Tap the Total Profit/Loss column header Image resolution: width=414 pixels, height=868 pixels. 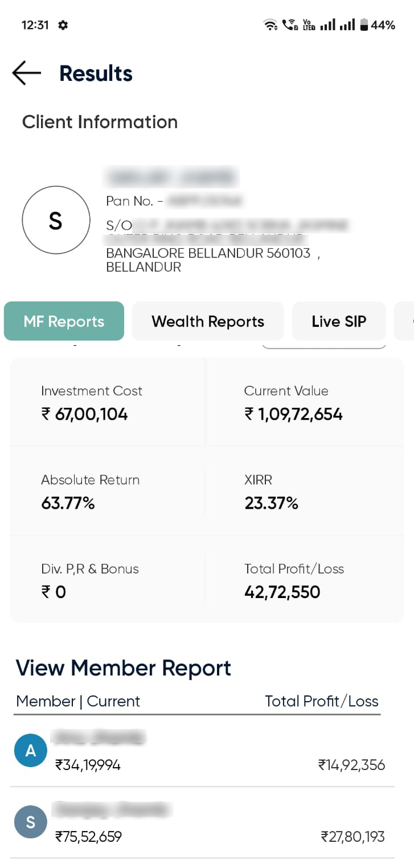322,701
